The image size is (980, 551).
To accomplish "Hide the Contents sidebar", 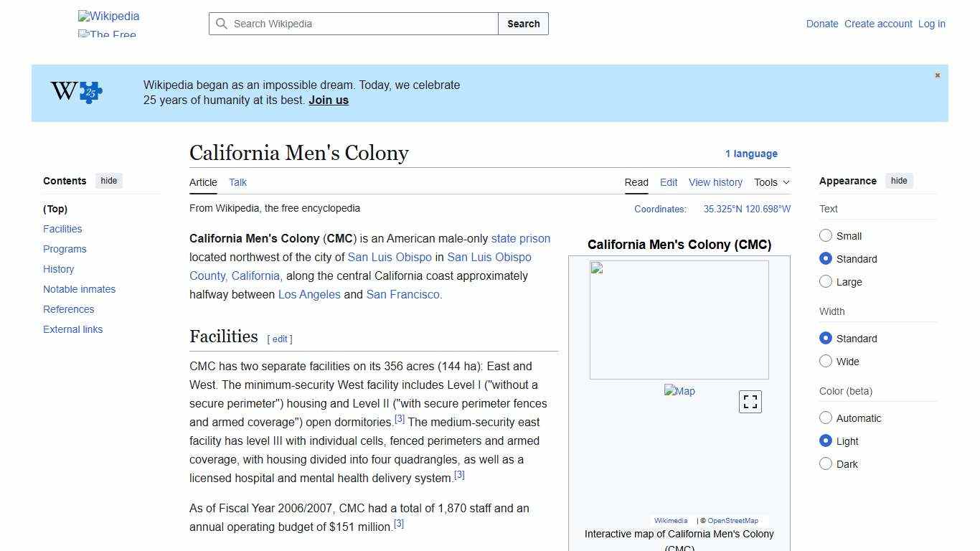I will (108, 181).
